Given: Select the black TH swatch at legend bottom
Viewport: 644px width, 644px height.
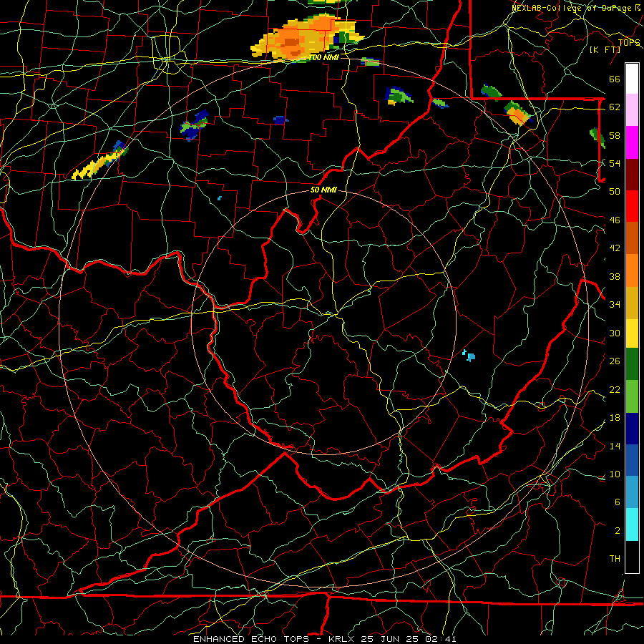Looking at the screenshot, I should [x=632, y=557].
